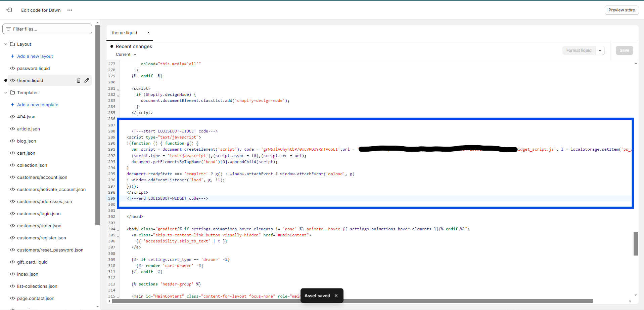Fold the code block at line 281
The width and height of the screenshot is (644, 310).
click(118, 89)
